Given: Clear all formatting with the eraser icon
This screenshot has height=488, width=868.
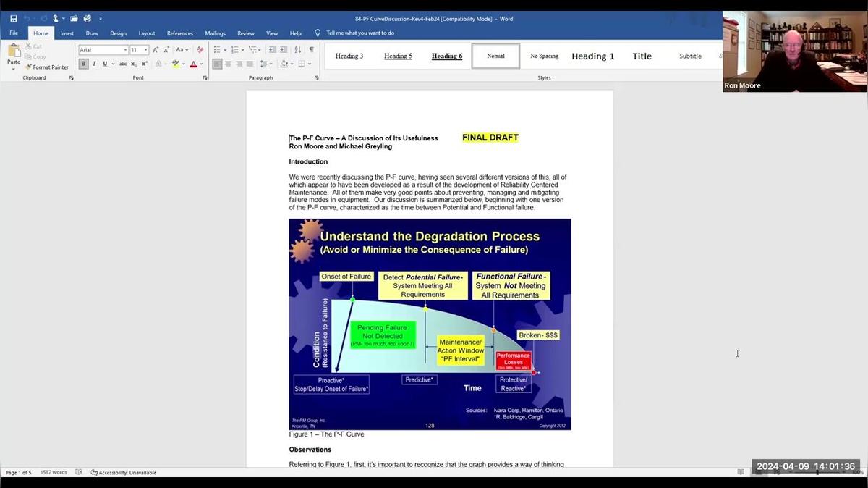Looking at the screenshot, I should [200, 50].
